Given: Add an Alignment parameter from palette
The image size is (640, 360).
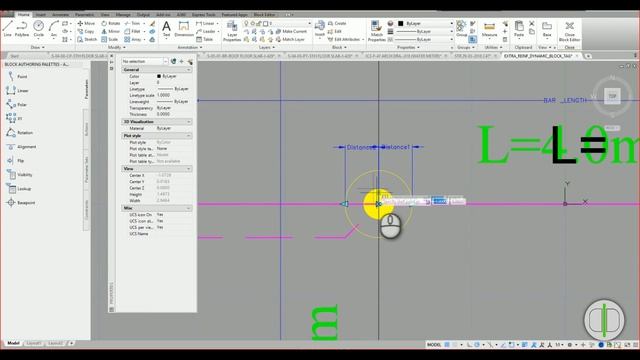Looking at the screenshot, I should tap(21, 147).
